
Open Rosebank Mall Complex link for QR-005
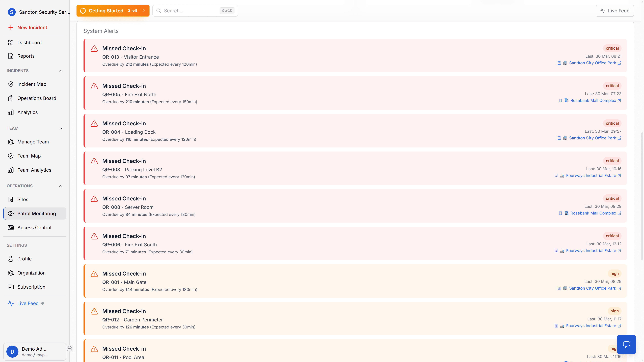[593, 100]
